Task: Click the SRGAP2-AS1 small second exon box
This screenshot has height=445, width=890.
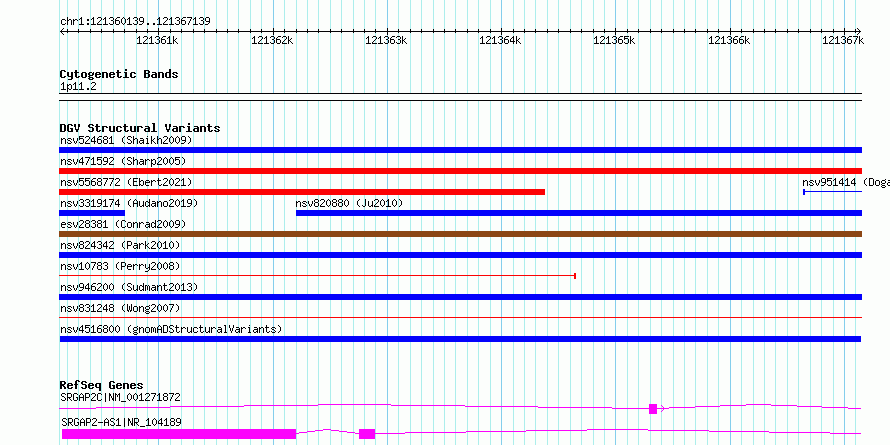Action: pos(367,434)
